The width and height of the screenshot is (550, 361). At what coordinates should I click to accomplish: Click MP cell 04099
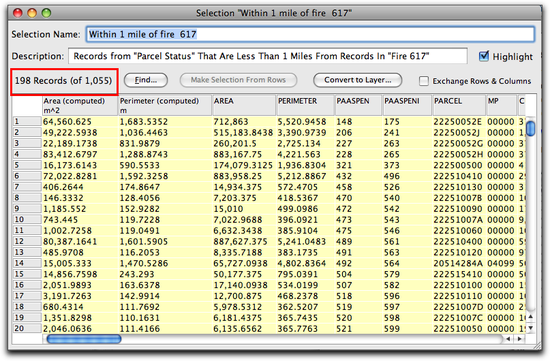point(501,263)
